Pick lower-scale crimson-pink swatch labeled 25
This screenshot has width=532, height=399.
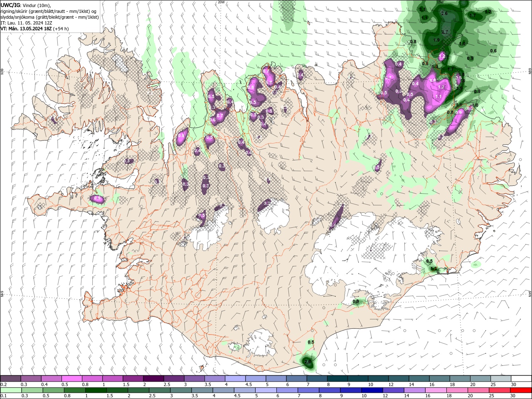pos(500,390)
